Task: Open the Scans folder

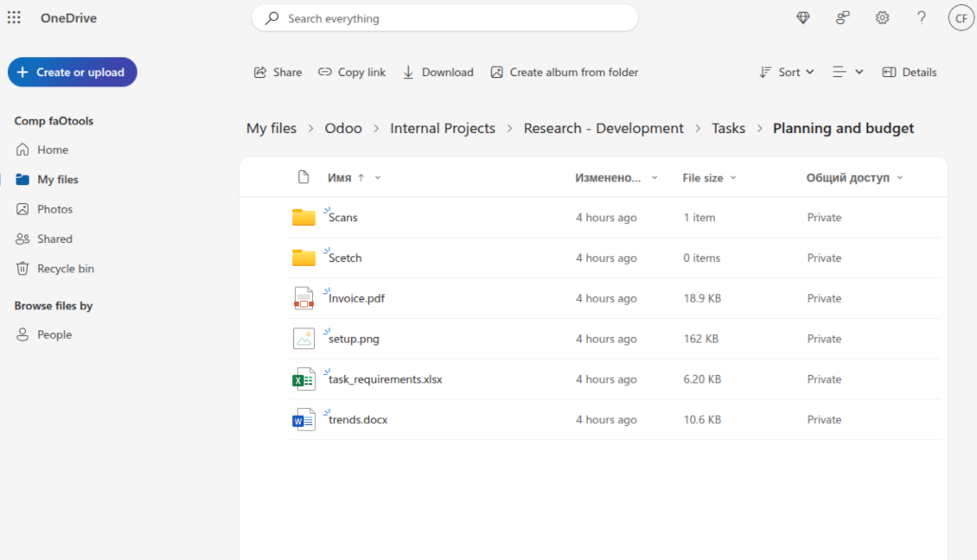Action: (x=343, y=218)
